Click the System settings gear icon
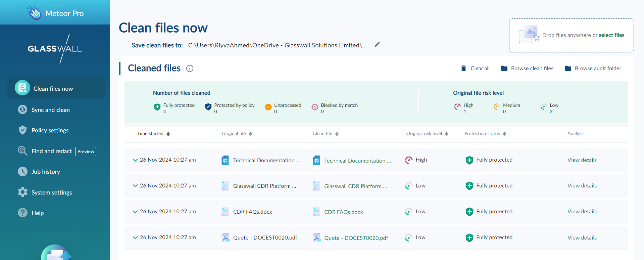The width and height of the screenshot is (644, 260). (22, 192)
